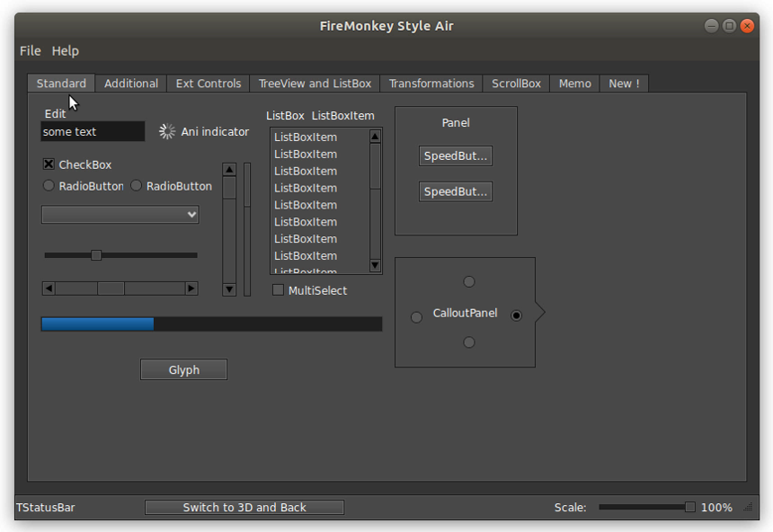Screen dimensions: 773x532
Task: Click the ListBox scroll down arrow
Action: 375,265
